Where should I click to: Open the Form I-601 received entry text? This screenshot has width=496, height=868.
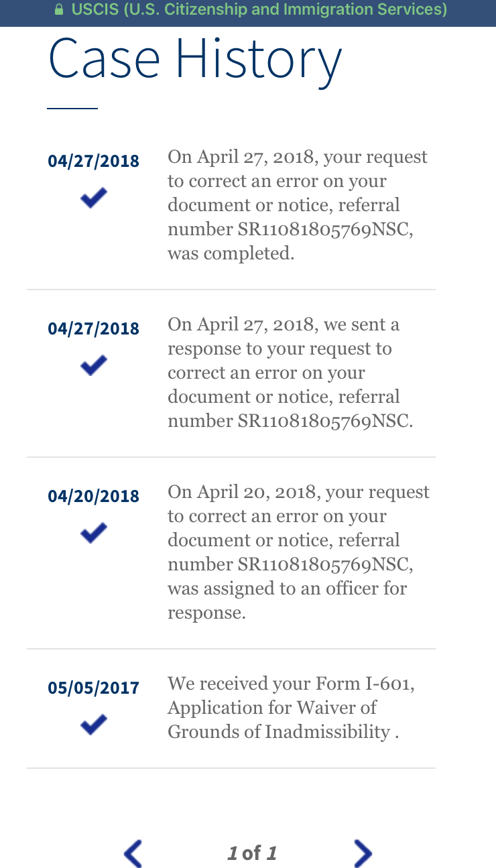(x=291, y=708)
